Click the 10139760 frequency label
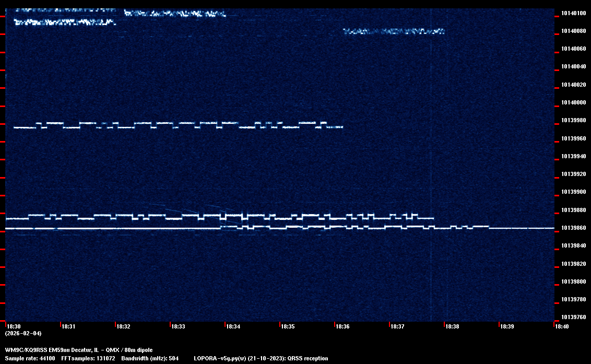Image resolution: width=591 pixels, height=364 pixels. (x=573, y=318)
